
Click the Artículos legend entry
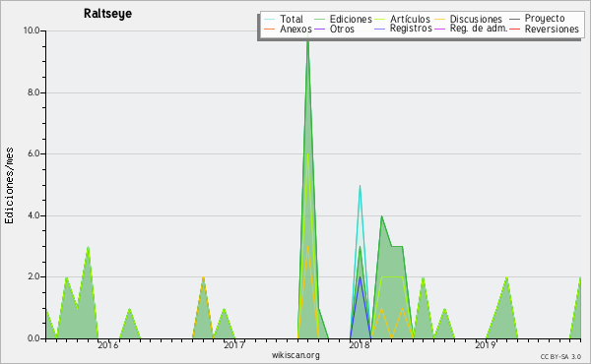point(402,20)
